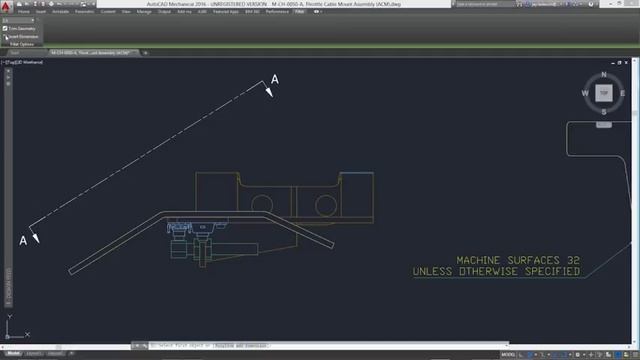Viewport: 640px width, 360px height.
Task: Switch to the View ribbon tab
Action: 126,12
